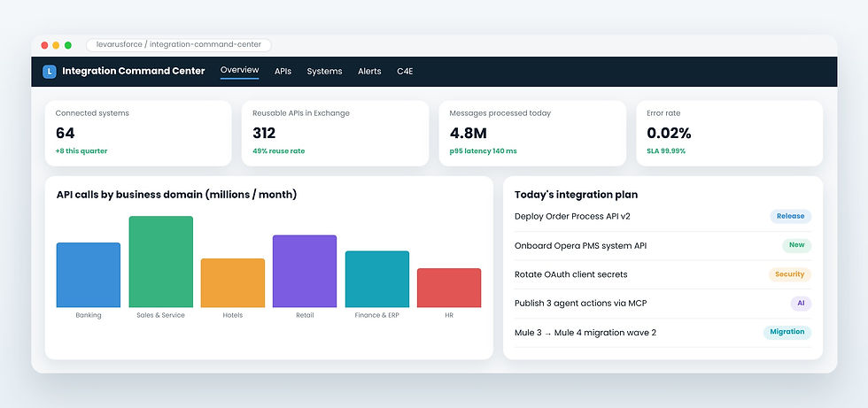
Task: Click the Retail axis label
Action: click(305, 316)
